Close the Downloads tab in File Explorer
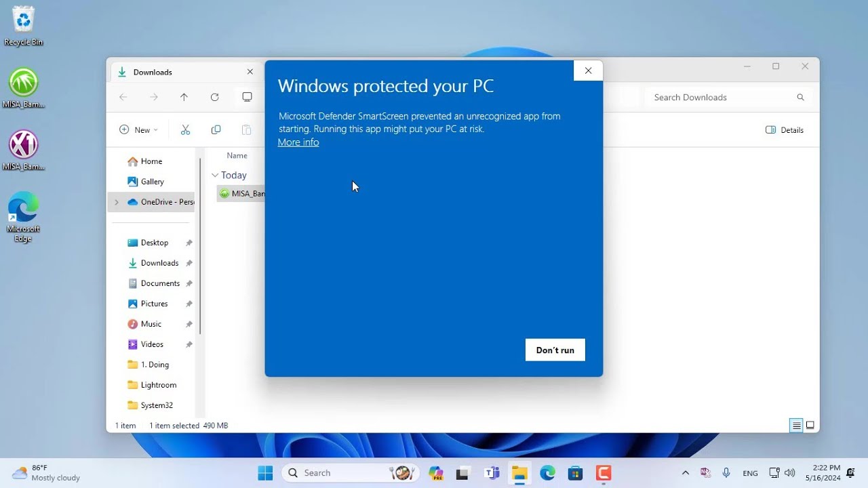Image resolution: width=868 pixels, height=488 pixels. point(250,72)
